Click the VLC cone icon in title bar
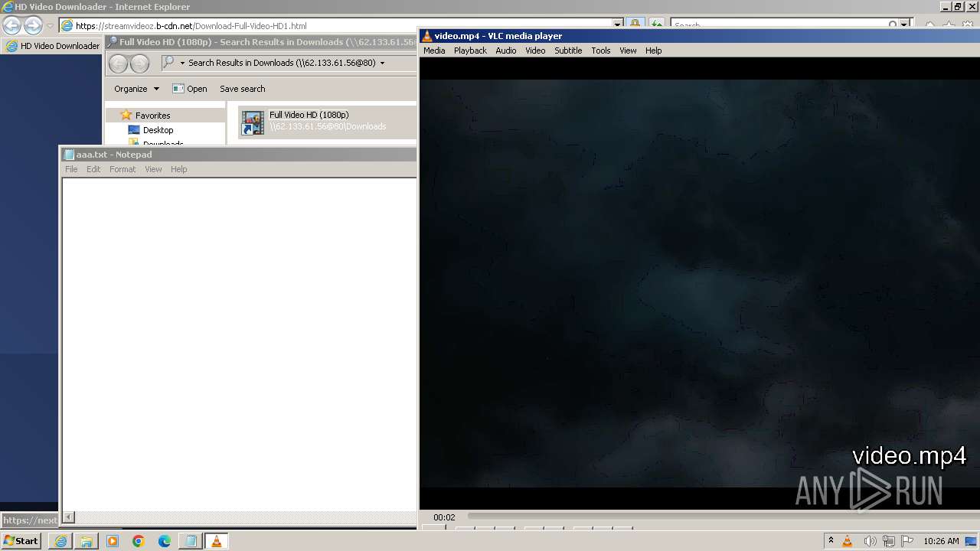980x551 pixels. click(427, 36)
